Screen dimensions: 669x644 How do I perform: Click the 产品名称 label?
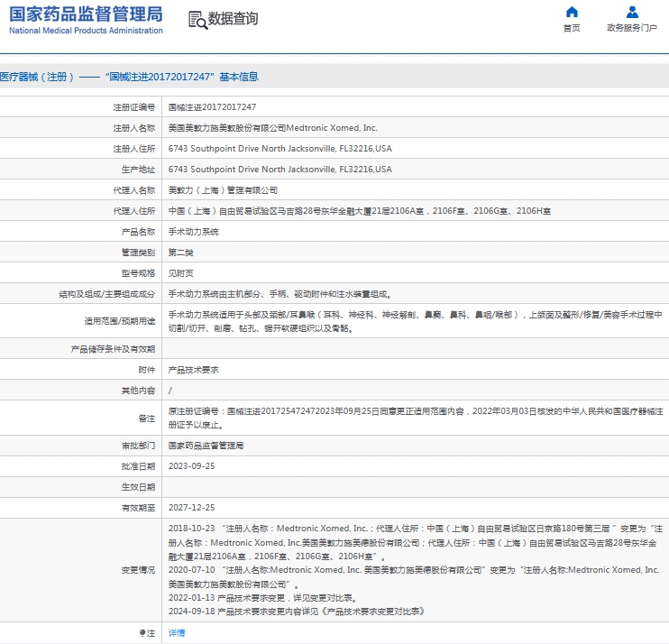pyautogui.click(x=138, y=232)
